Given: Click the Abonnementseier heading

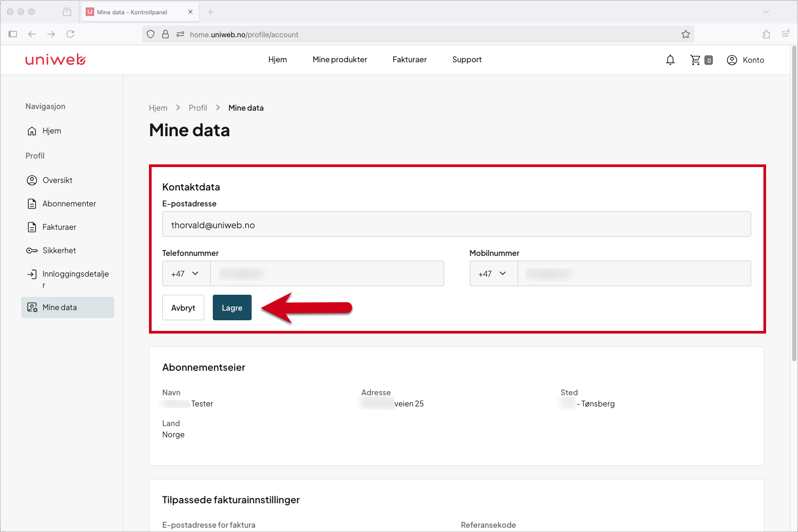Looking at the screenshot, I should click(x=204, y=368).
